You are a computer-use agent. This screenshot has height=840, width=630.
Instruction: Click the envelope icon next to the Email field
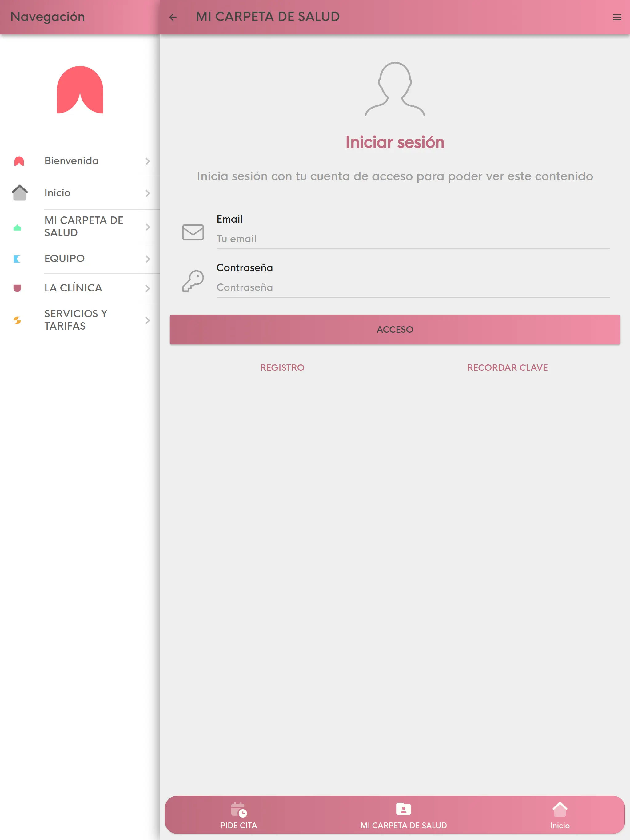click(x=193, y=232)
